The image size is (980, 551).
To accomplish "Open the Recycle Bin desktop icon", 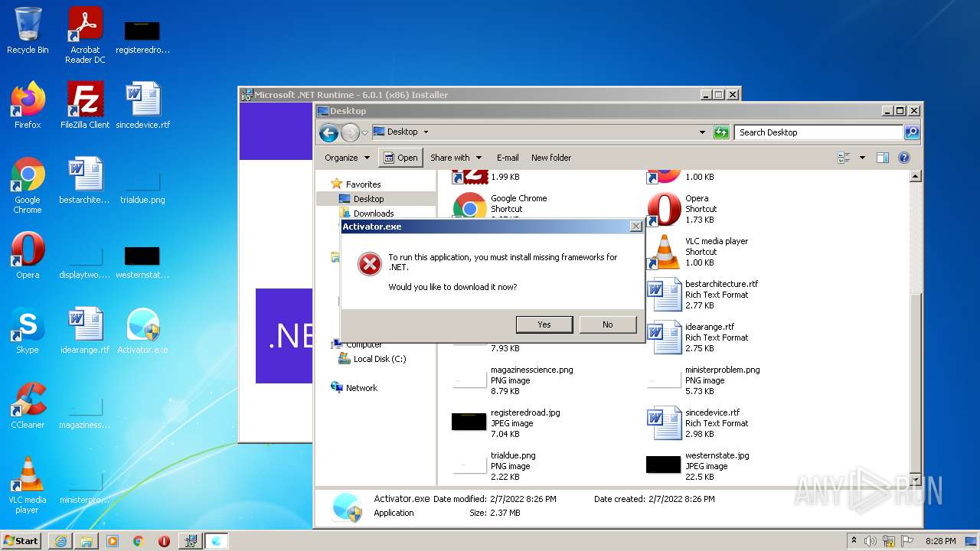I will point(28,31).
